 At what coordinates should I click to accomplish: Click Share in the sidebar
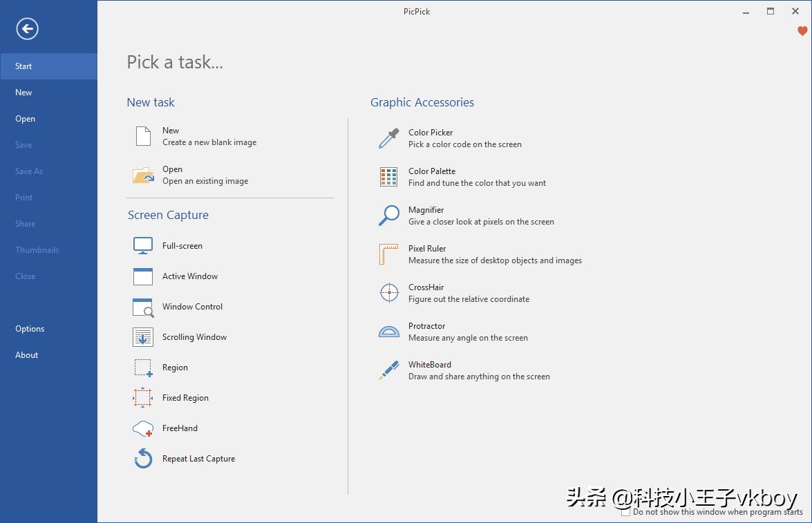[x=48, y=224]
